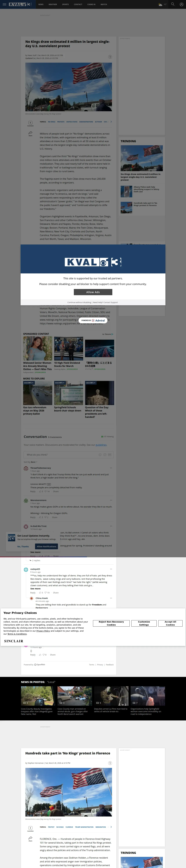Dislike ThreatToDemocracy's comment with thumbs down
The image size is (186, 868).
tap(46, 492)
